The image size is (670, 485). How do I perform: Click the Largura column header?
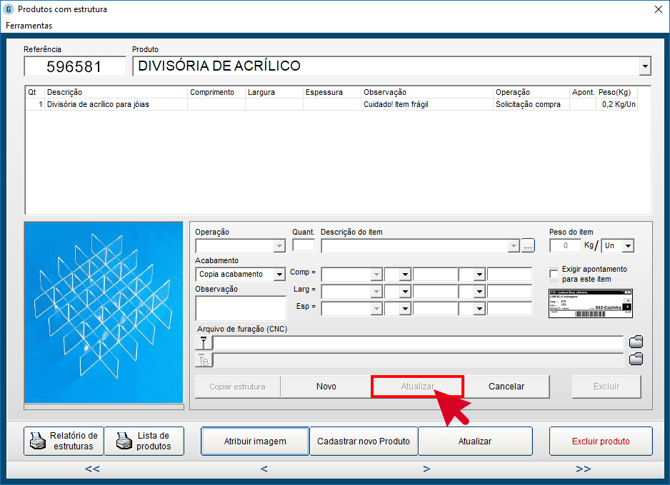274,92
